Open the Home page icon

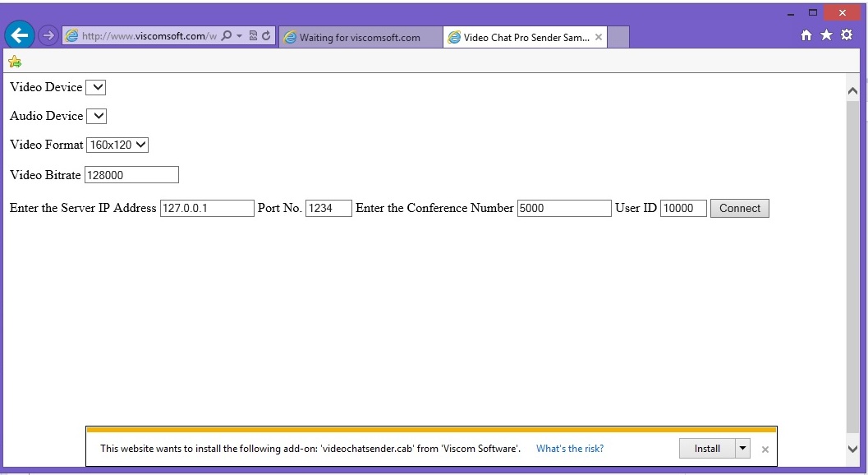[806, 35]
